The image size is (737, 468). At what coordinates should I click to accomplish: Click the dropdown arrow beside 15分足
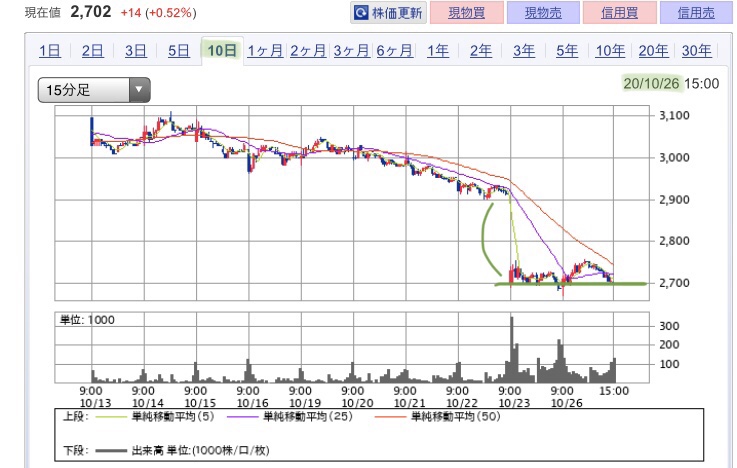tap(139, 90)
